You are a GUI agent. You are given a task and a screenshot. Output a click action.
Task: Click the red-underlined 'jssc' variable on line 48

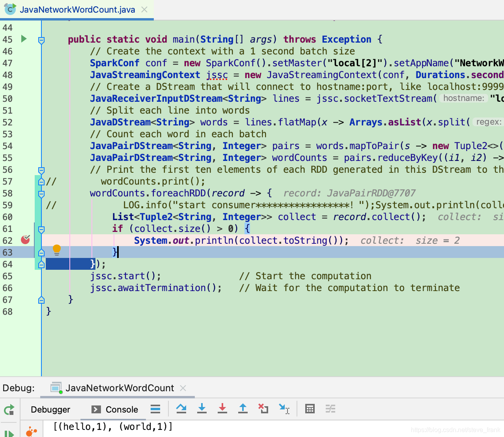(x=217, y=75)
